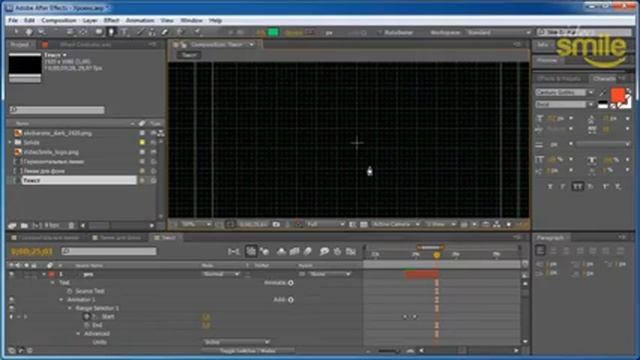Viewport: 640px width, 360px height.
Task: Open the layer blending Mode dropdown
Action: tap(221, 274)
